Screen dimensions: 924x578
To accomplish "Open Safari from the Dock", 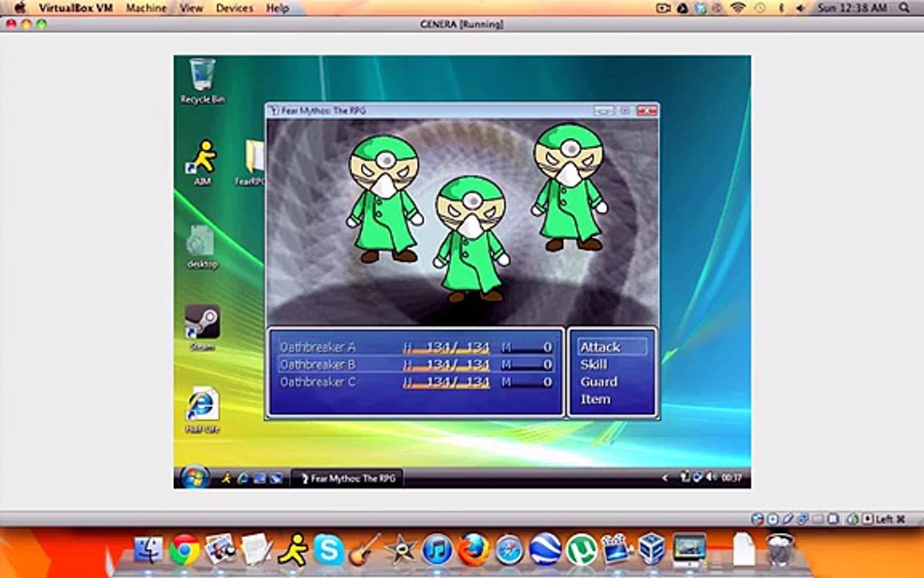I will point(509,550).
